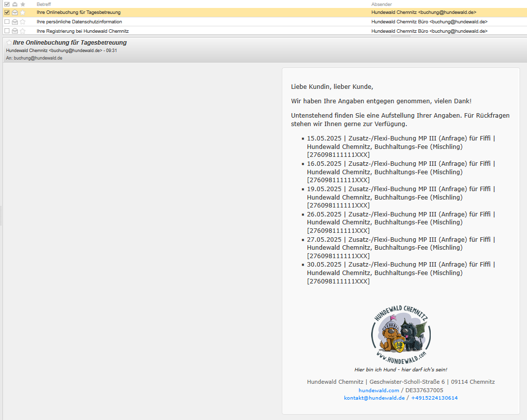Click the 30.05.2025 booking entry

401,273
